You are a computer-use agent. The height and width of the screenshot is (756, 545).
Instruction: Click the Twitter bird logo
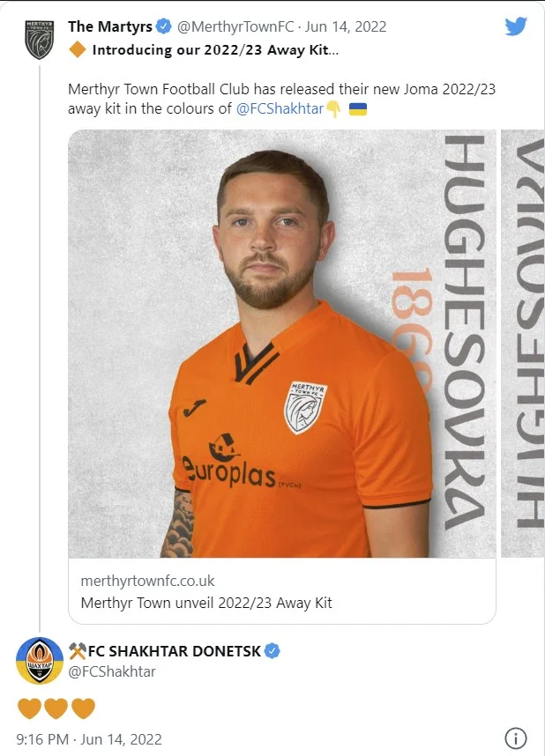(x=516, y=26)
